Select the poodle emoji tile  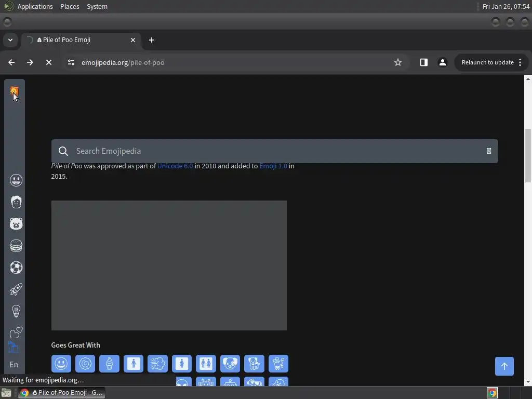click(x=278, y=364)
